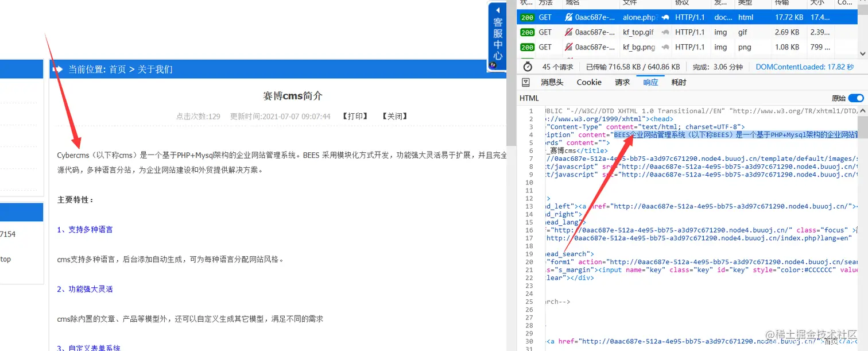Click the 2.69 KB transfer cell
868x351 pixels.
pos(787,32)
